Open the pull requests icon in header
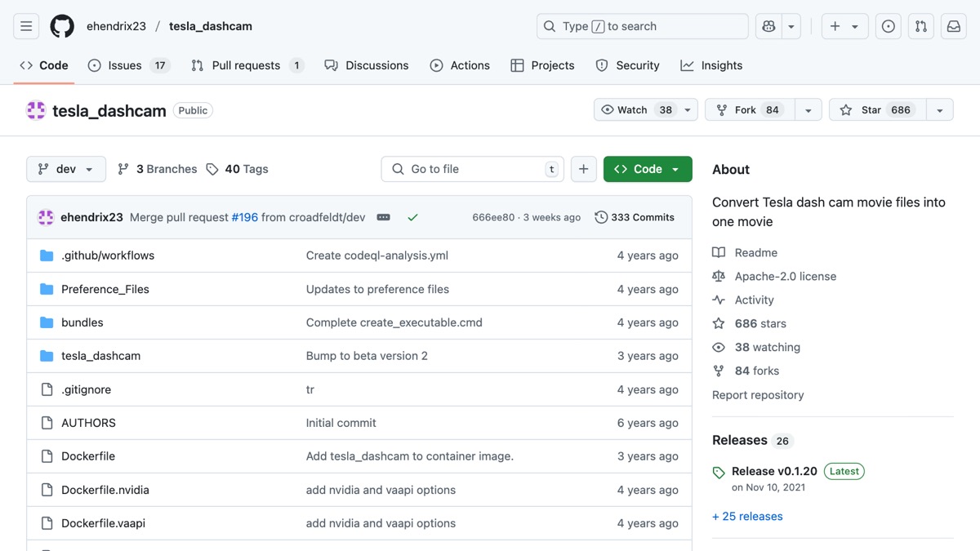The image size is (980, 551). [921, 26]
